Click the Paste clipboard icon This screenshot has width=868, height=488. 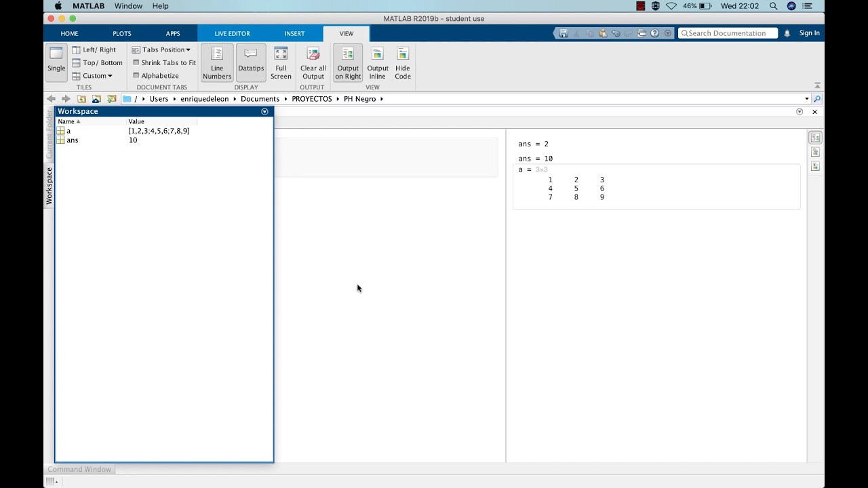[603, 33]
